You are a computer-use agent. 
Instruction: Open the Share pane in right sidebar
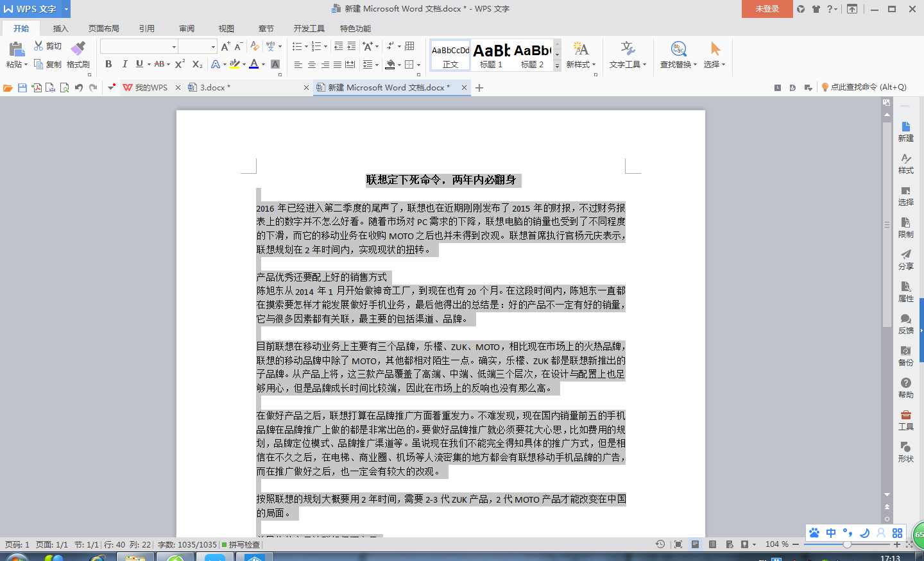tap(905, 260)
